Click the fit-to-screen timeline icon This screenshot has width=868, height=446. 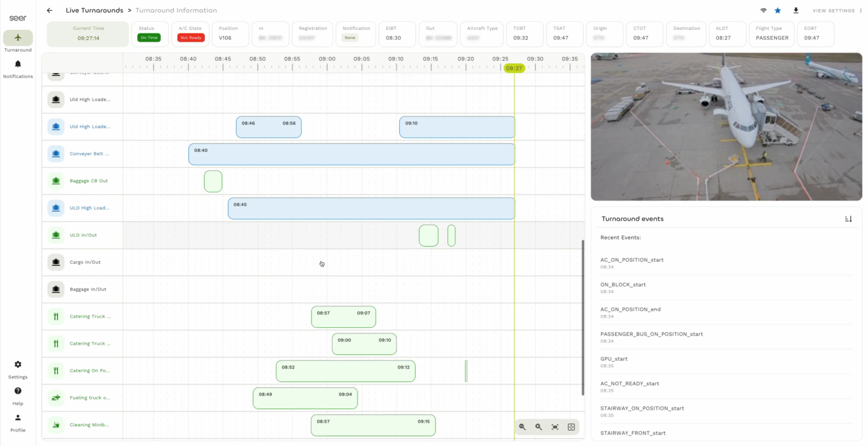(x=555, y=427)
